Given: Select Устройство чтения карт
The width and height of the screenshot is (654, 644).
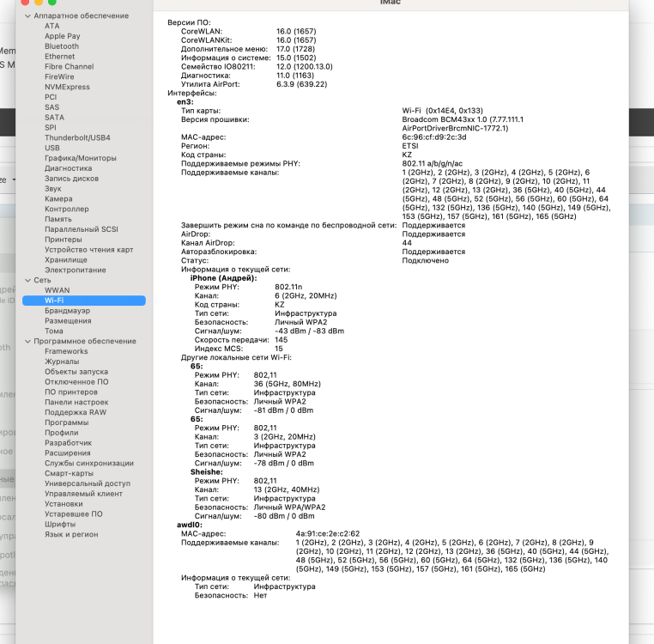Looking at the screenshot, I should tap(89, 250).
